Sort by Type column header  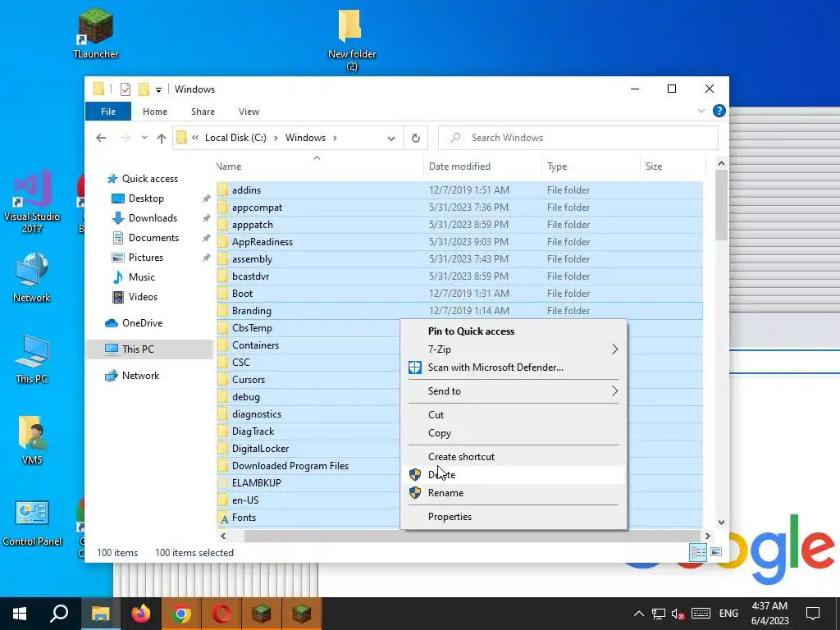tap(591, 166)
